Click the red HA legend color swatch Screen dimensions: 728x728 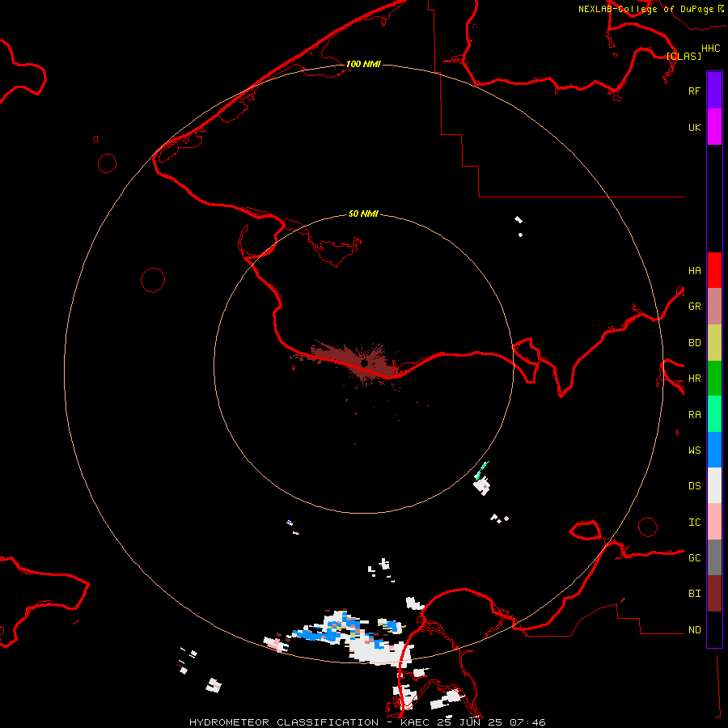pos(714,270)
